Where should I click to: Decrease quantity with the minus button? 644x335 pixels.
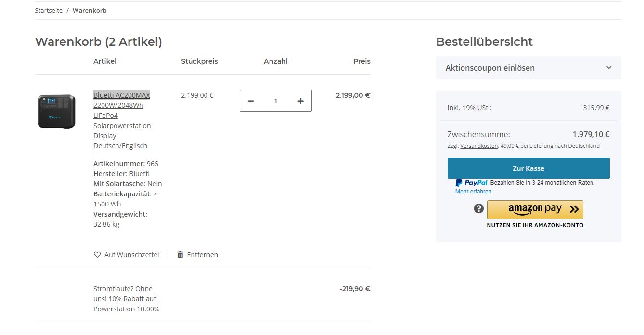click(x=251, y=101)
